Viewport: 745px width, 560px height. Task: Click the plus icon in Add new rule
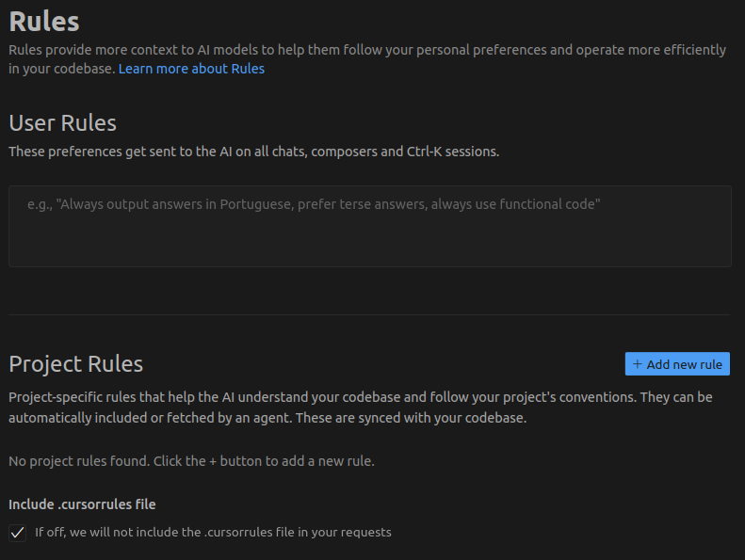tap(637, 364)
